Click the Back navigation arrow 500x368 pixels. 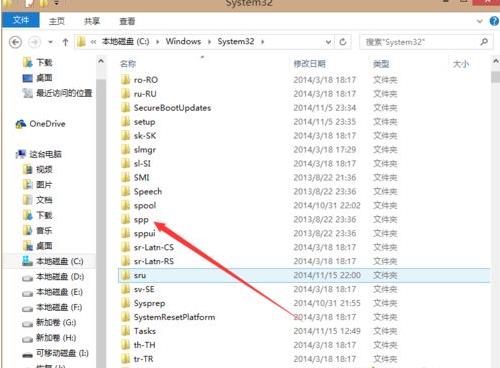coord(15,42)
